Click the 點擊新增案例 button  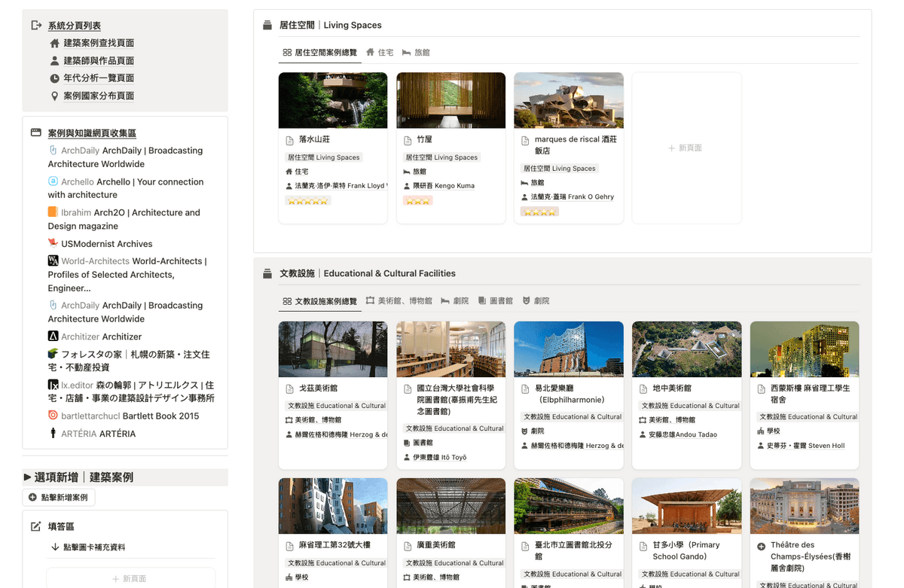point(58,498)
